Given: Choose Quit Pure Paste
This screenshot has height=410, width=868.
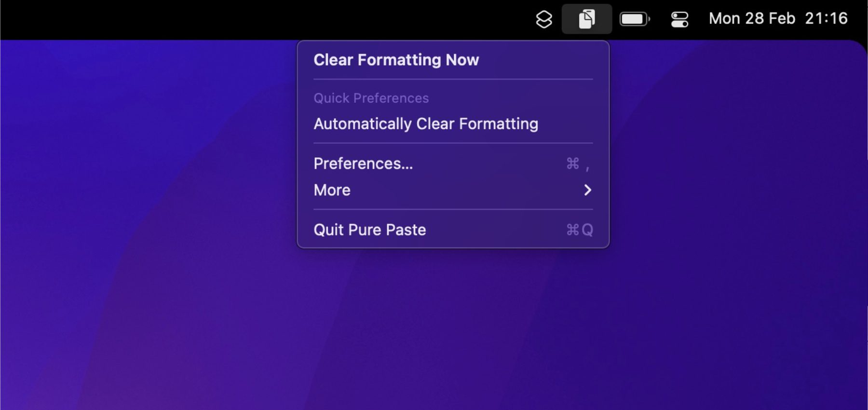Looking at the screenshot, I should pos(370,230).
